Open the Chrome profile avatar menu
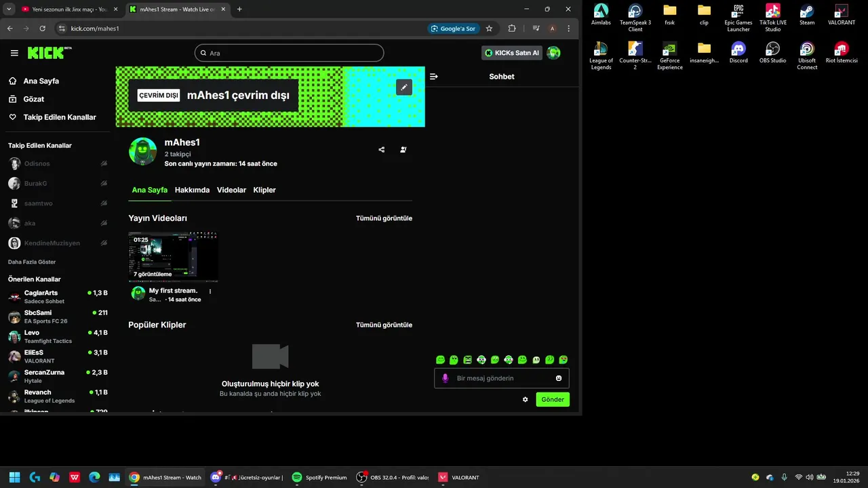 553,28
